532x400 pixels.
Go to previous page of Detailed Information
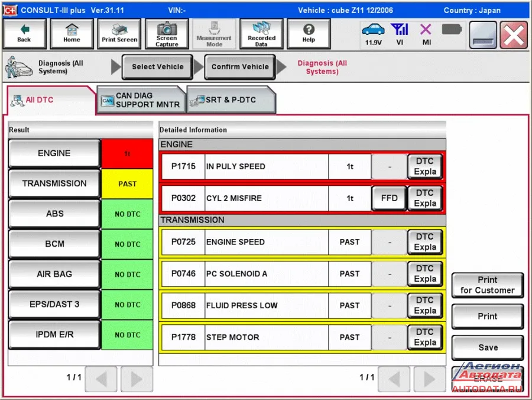[394, 379]
